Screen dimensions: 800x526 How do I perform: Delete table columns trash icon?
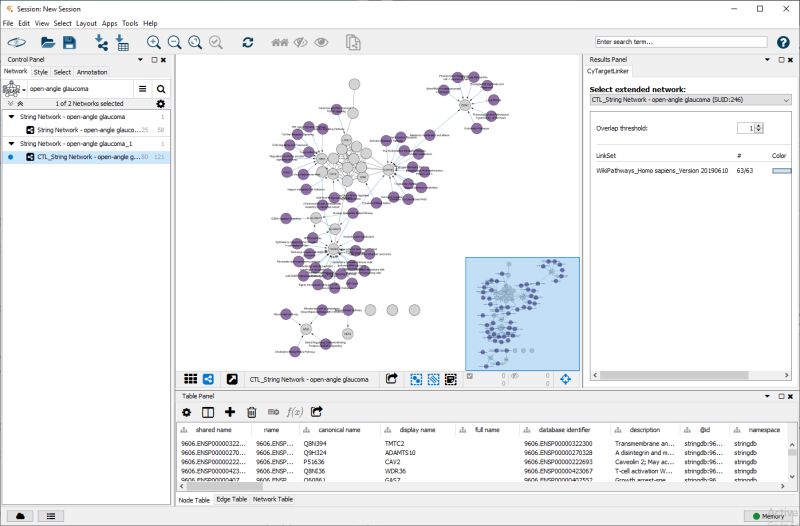pyautogui.click(x=252, y=412)
